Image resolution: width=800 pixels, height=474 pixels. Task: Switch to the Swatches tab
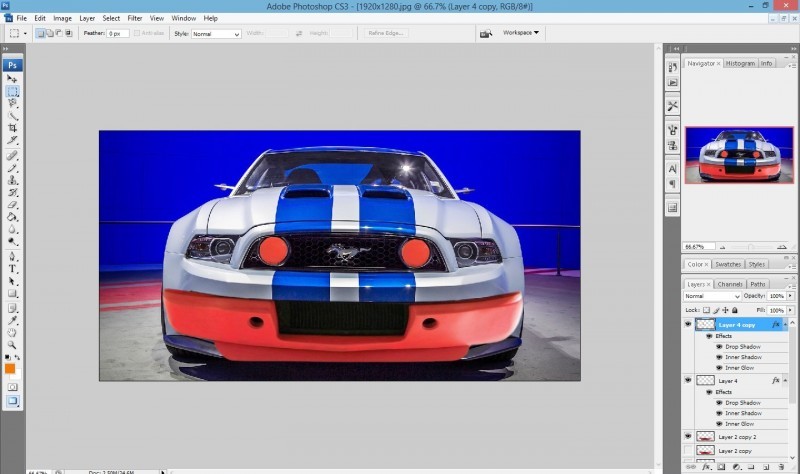tap(728, 264)
